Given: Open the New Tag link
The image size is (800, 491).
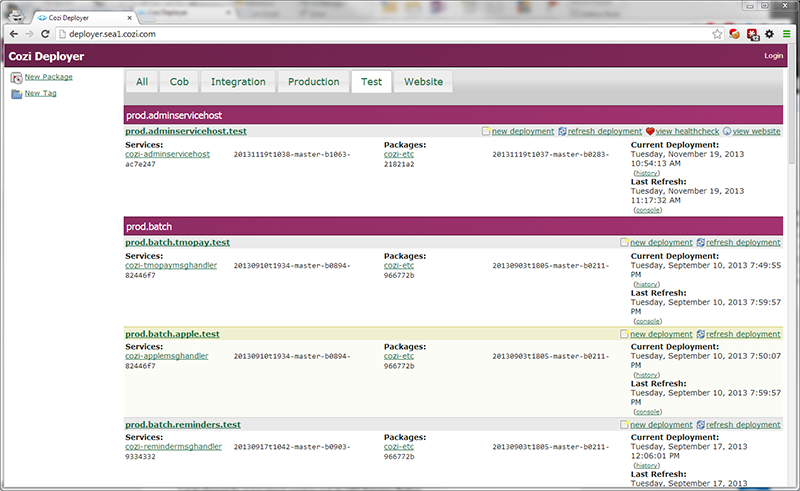Looking at the screenshot, I should pos(40,93).
